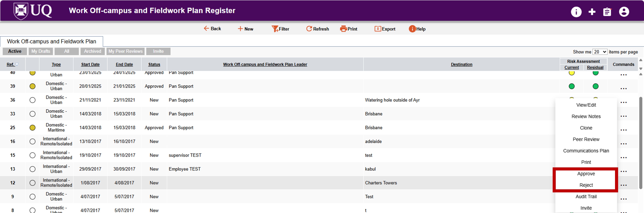This screenshot has width=644, height=213.
Task: Click the information icon in the header
Action: click(x=576, y=12)
